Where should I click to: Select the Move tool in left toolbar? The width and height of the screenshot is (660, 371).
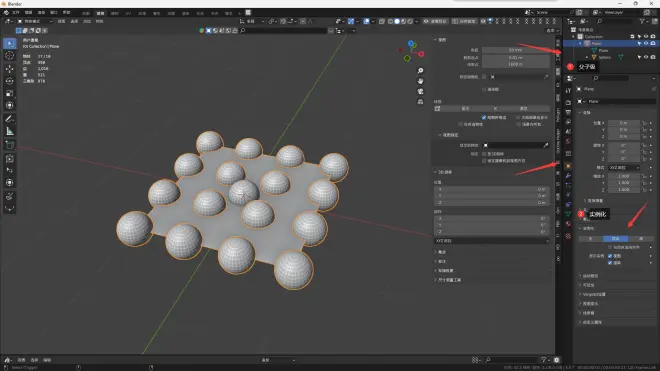point(9,68)
